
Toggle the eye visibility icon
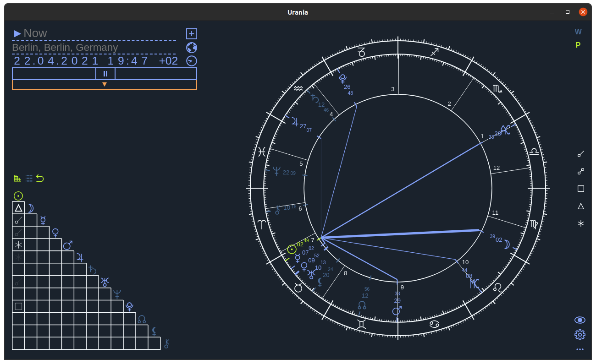pyautogui.click(x=580, y=320)
